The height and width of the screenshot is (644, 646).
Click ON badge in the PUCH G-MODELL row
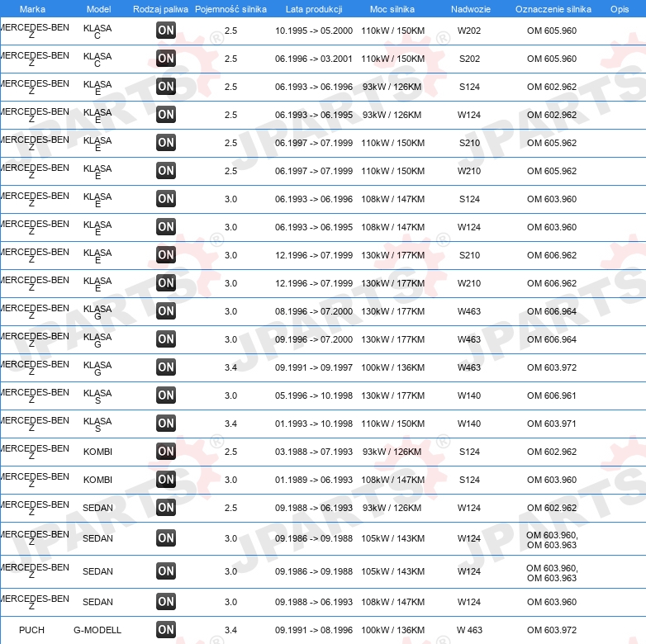(x=166, y=630)
